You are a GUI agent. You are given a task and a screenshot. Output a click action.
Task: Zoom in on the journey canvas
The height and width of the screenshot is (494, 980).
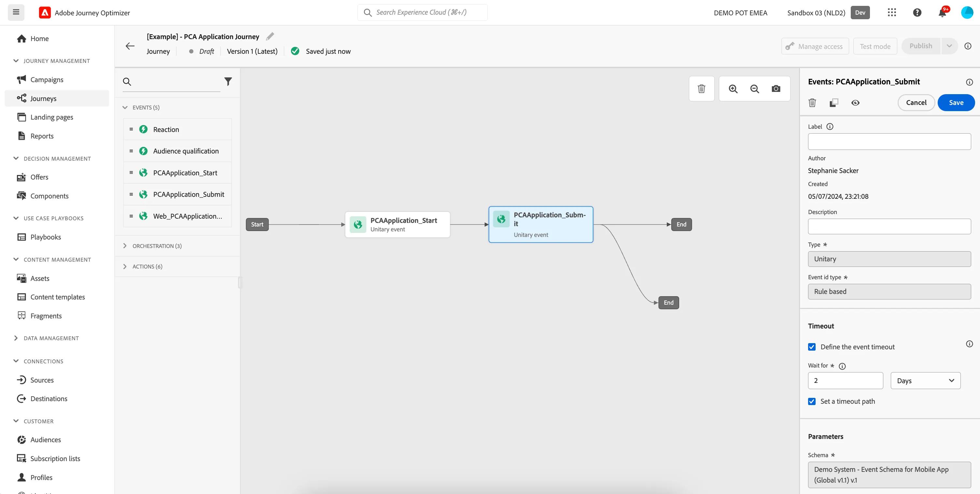click(x=733, y=89)
